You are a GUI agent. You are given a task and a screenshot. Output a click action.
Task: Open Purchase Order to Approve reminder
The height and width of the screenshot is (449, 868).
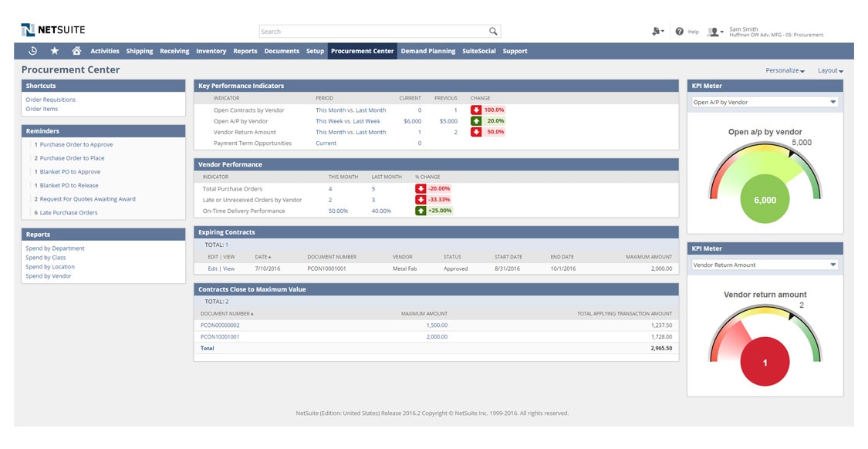tap(76, 144)
